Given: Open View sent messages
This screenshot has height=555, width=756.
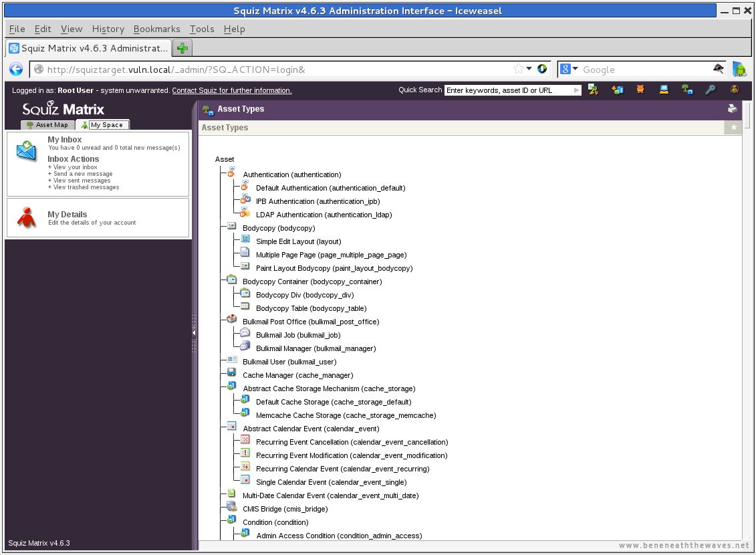Looking at the screenshot, I should click(82, 181).
